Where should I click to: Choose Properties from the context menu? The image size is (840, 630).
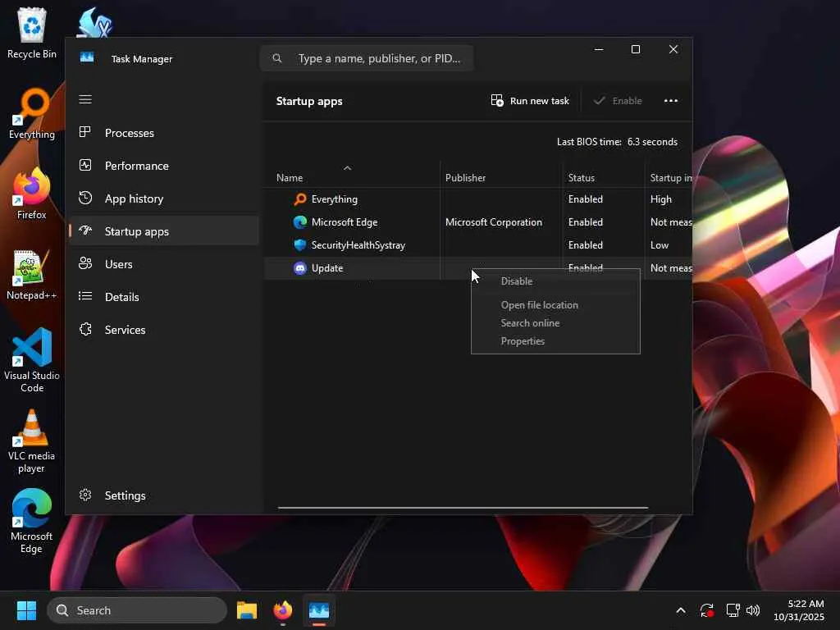[555, 341]
